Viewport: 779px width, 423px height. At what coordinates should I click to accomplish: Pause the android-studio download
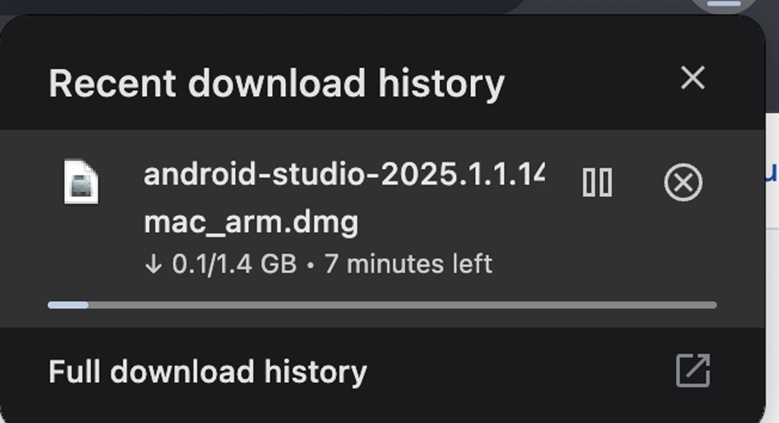click(x=597, y=182)
